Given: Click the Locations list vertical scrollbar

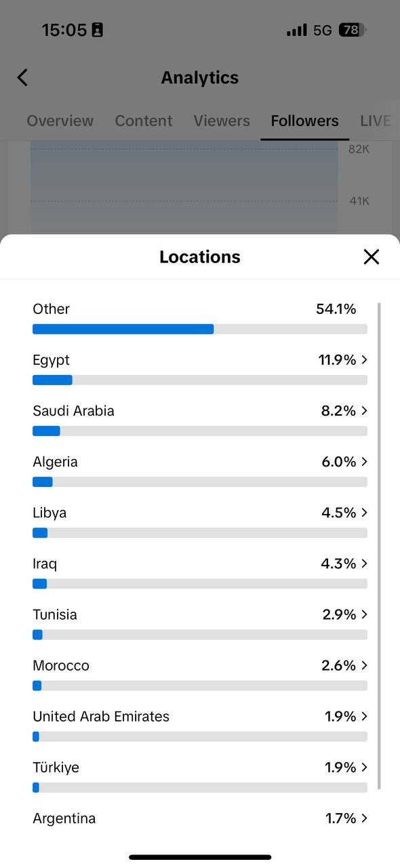Looking at the screenshot, I should [x=379, y=546].
